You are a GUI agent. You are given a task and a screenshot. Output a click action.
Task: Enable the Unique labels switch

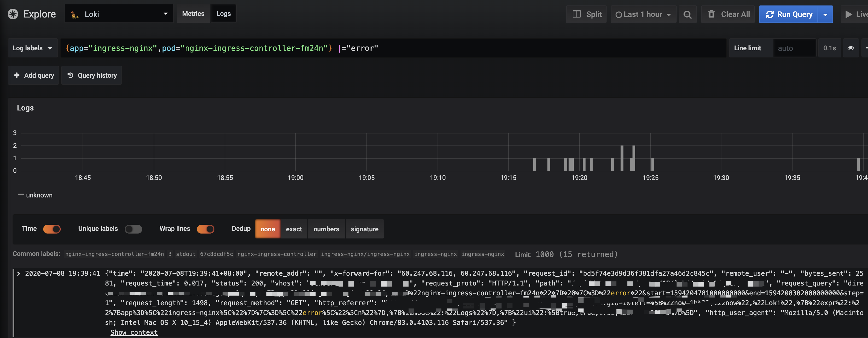click(x=133, y=229)
